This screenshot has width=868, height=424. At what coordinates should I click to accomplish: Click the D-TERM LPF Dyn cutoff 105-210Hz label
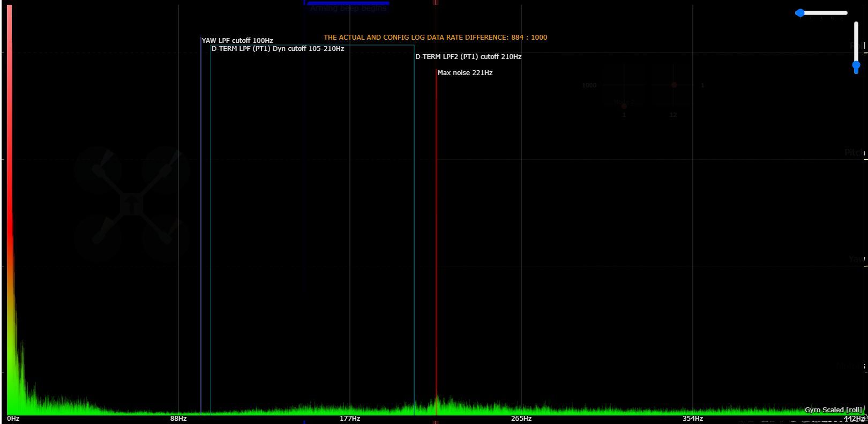coord(278,49)
